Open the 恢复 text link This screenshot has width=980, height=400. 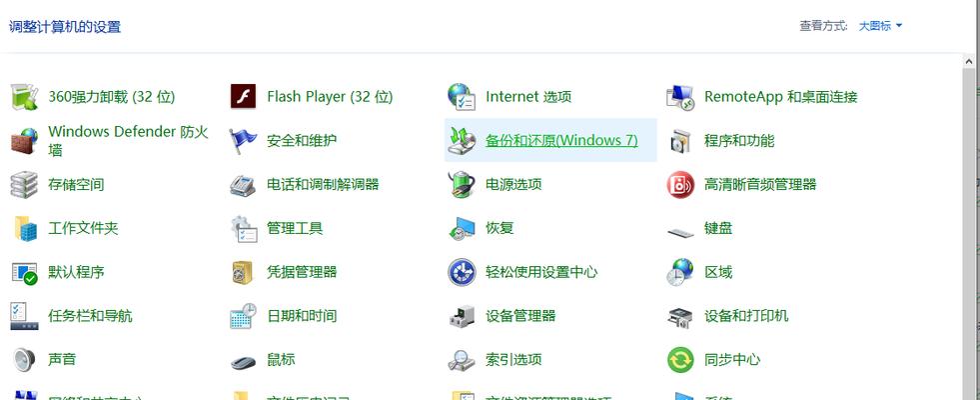(x=499, y=228)
